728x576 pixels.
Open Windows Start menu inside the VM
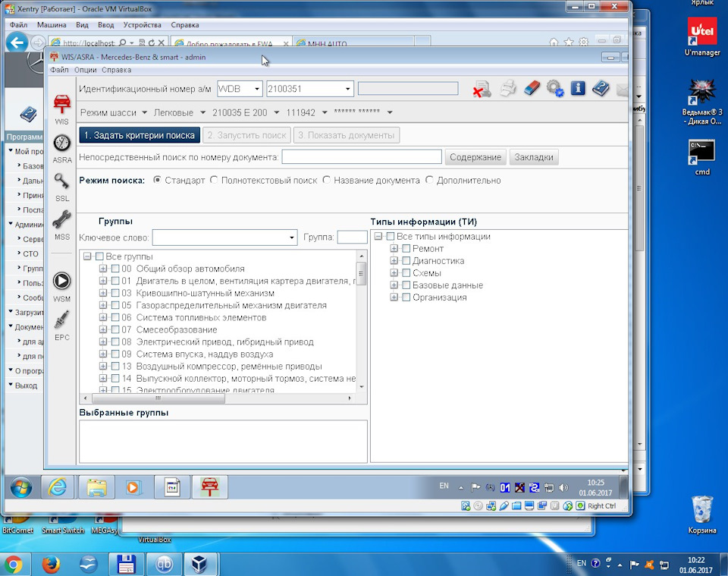[x=21, y=487]
